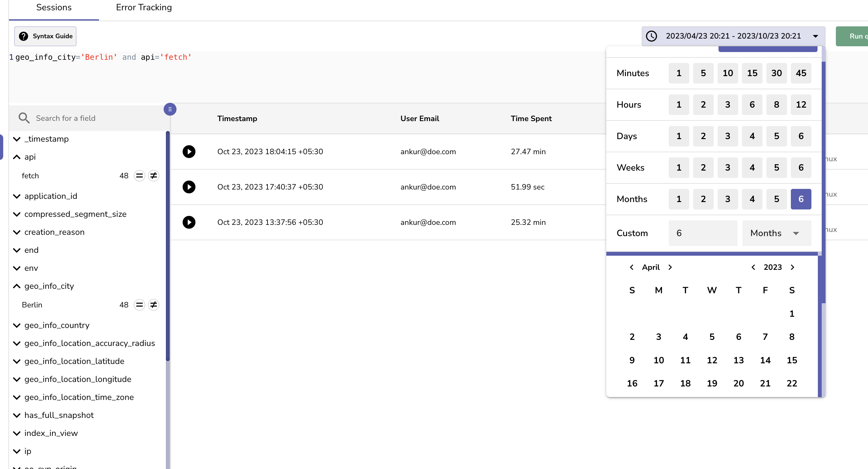Click the search magnifier icon
The width and height of the screenshot is (868, 469).
pyautogui.click(x=23, y=118)
